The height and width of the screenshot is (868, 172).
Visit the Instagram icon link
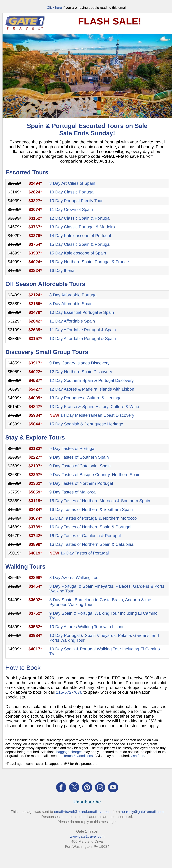100,787
